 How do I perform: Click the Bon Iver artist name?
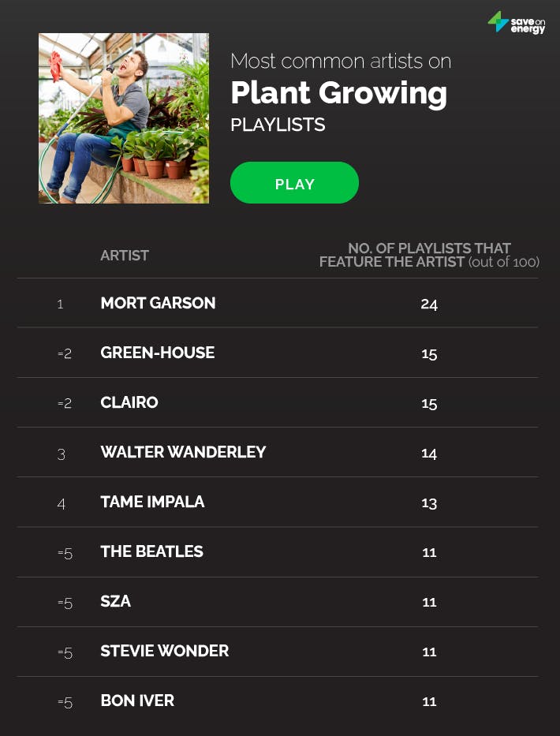click(137, 701)
